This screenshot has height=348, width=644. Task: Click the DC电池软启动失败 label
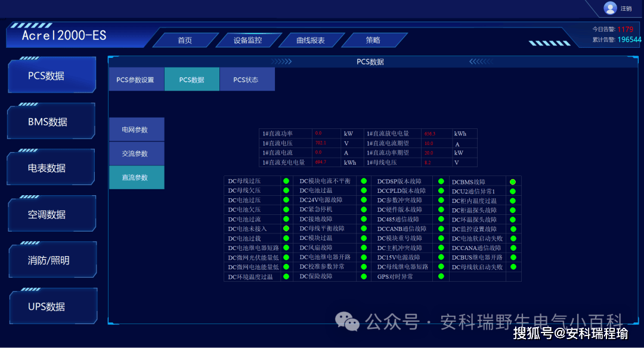point(477,239)
